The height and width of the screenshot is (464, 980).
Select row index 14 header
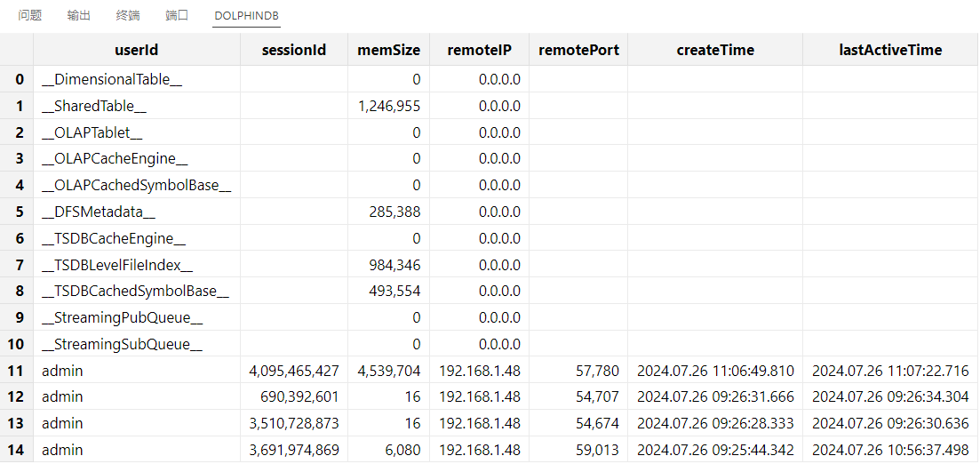pos(17,450)
